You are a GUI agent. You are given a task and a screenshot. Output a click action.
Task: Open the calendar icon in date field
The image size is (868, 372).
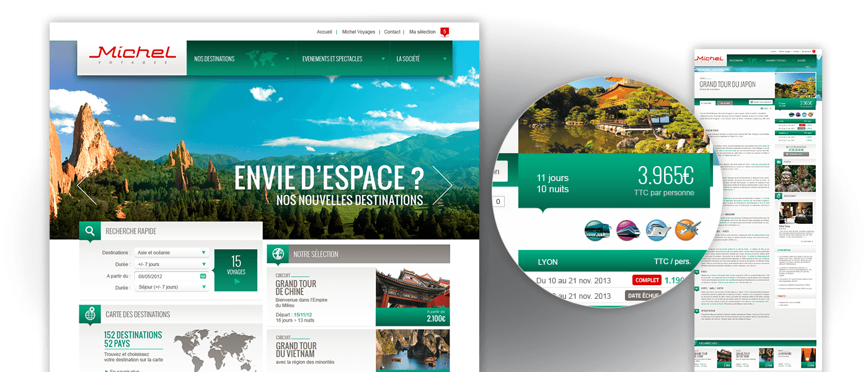(x=203, y=276)
